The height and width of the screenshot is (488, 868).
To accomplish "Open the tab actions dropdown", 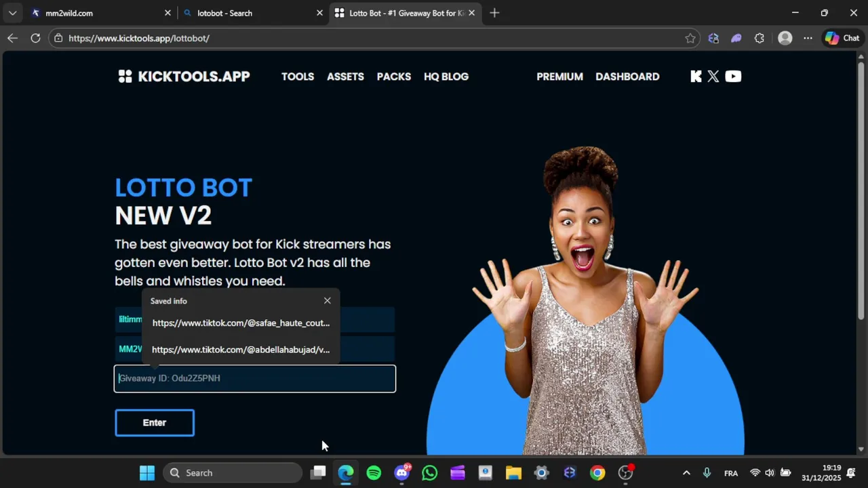I will tap(12, 13).
